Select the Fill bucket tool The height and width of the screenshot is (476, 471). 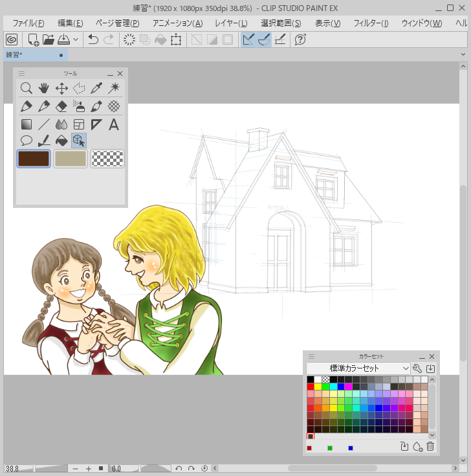click(x=61, y=141)
